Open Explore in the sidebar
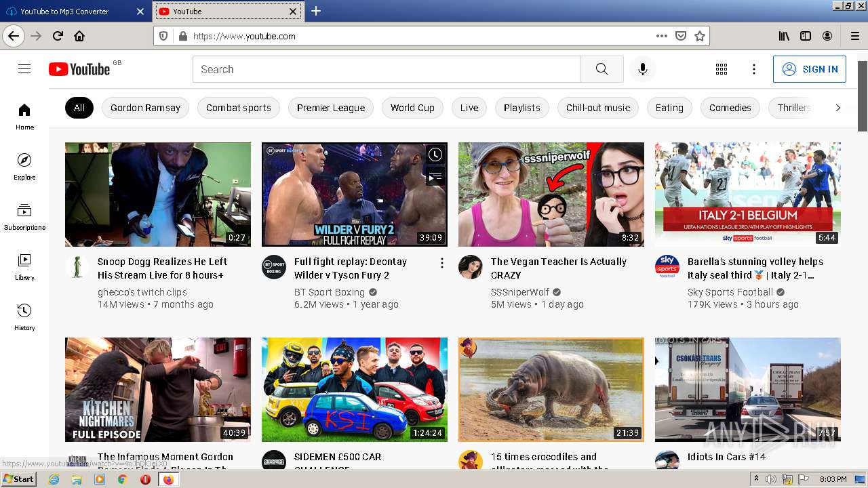 (24, 167)
